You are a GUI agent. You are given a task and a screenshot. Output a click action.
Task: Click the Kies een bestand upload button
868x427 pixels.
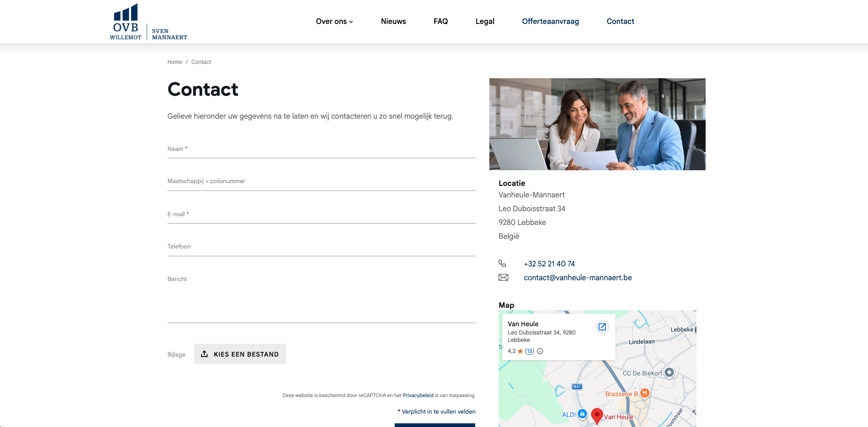pos(240,354)
